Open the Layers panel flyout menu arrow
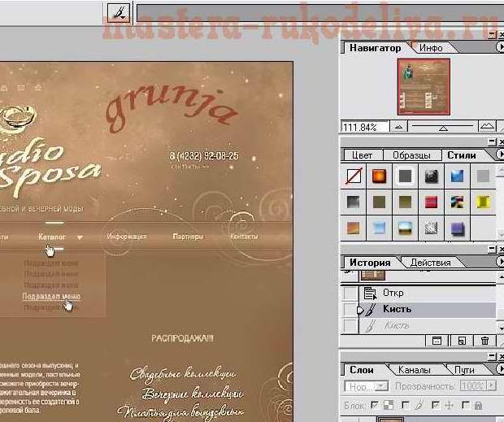The height and width of the screenshot is (422, 504). point(500,368)
